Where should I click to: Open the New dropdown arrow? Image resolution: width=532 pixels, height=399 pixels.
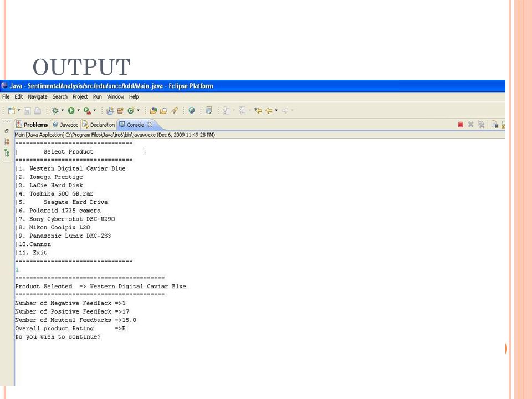19,110
